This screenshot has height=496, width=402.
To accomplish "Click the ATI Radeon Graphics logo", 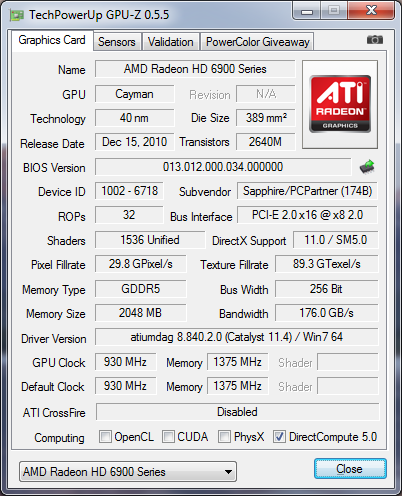I will [340, 104].
